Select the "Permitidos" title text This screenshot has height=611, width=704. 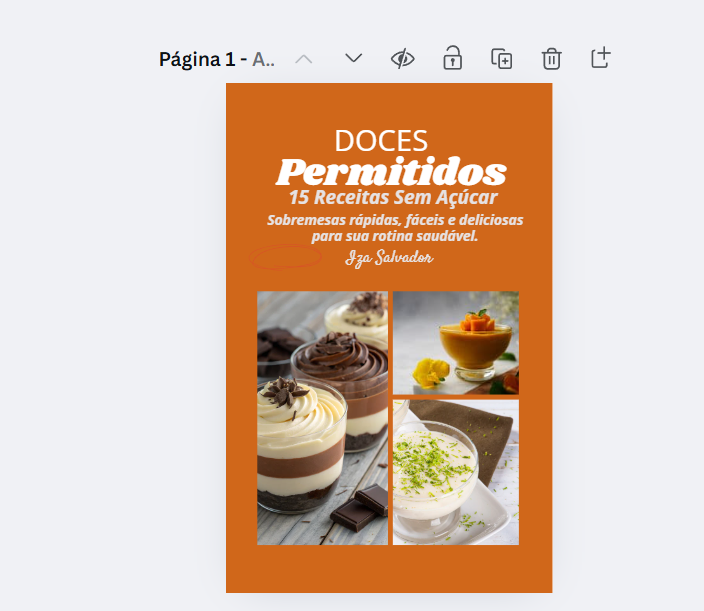point(391,171)
